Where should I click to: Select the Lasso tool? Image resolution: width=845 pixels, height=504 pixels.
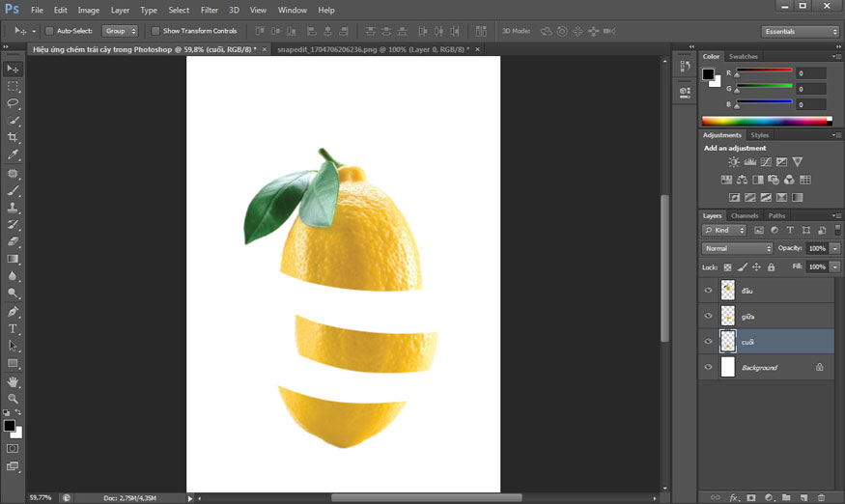13,103
